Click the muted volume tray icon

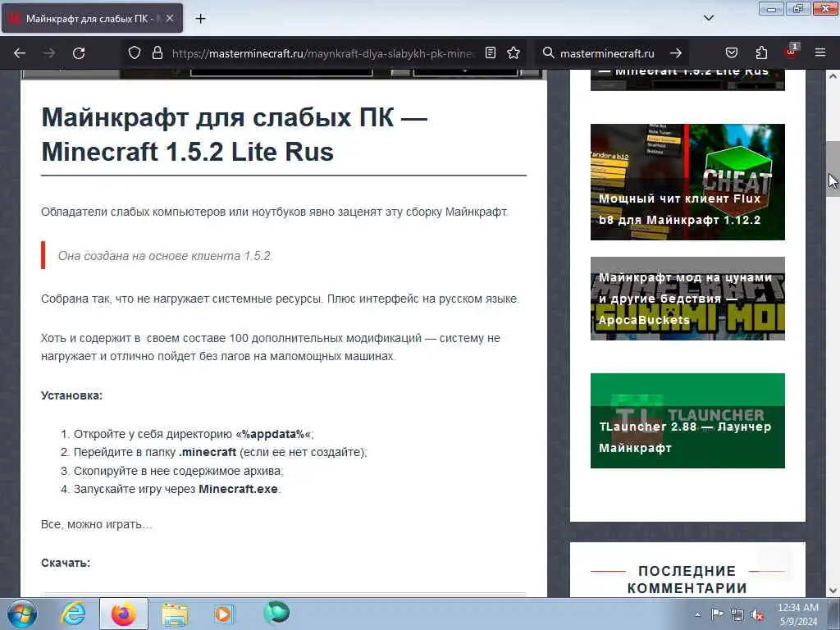(x=757, y=614)
